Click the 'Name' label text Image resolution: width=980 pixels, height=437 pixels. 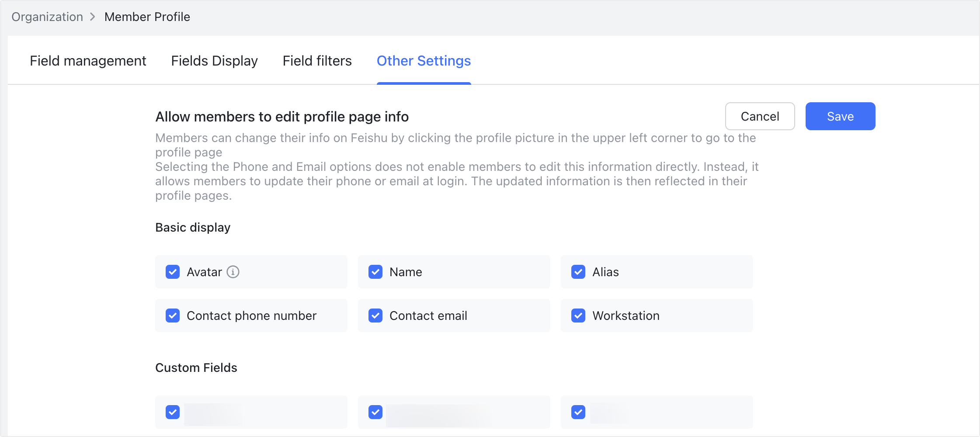[x=406, y=272]
